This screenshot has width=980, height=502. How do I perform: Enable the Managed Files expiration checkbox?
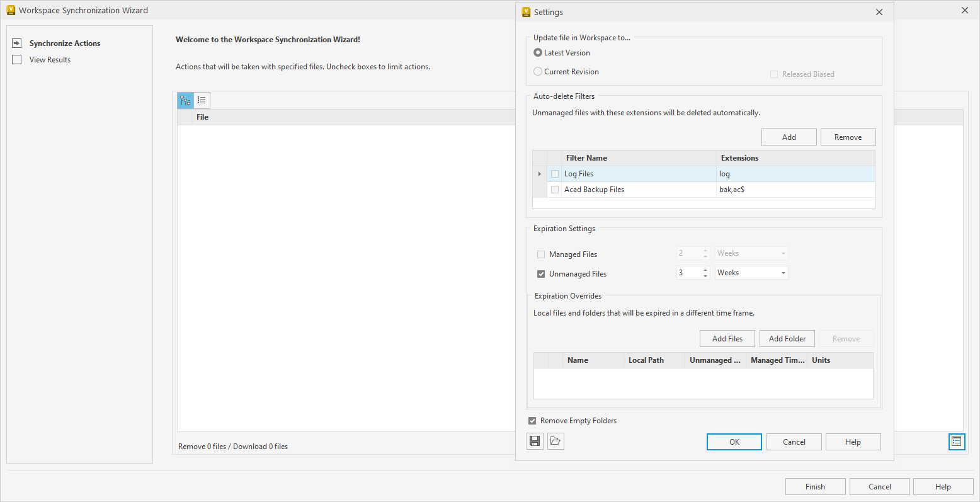541,254
